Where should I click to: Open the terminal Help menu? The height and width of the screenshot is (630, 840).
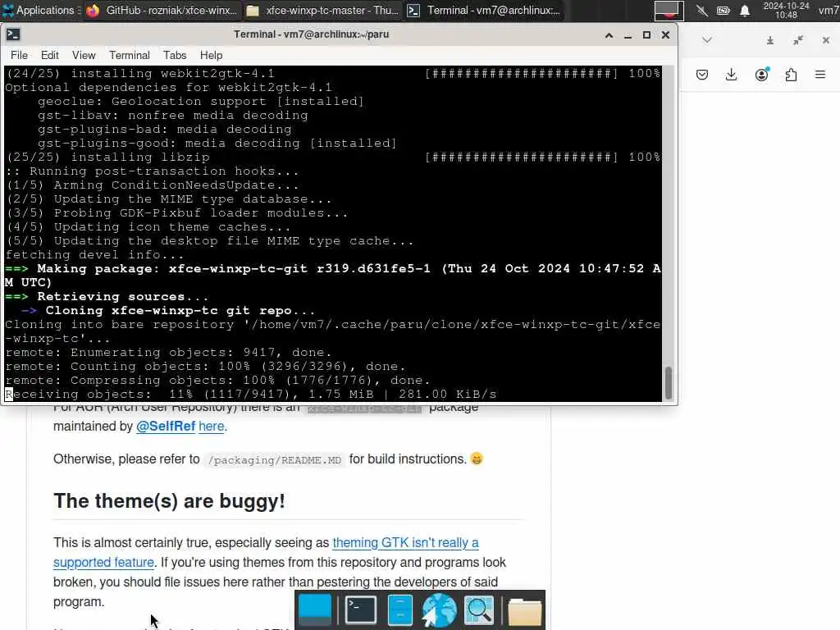(x=211, y=55)
